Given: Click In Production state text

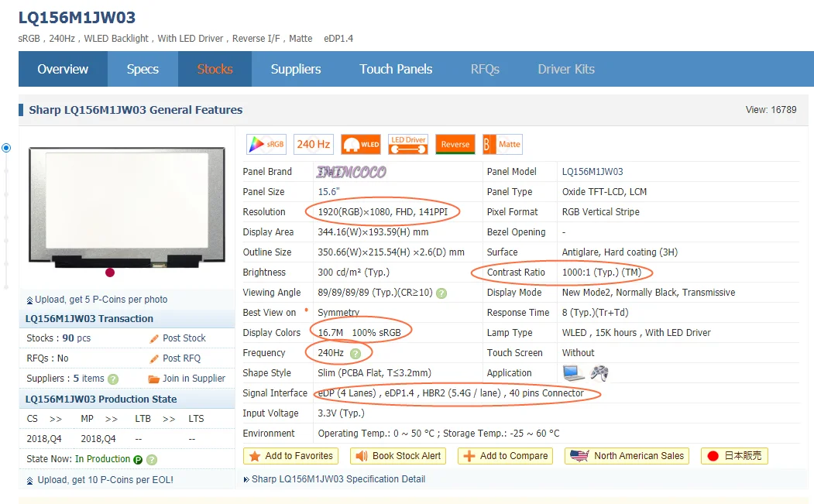Looking at the screenshot, I should (x=103, y=459).
